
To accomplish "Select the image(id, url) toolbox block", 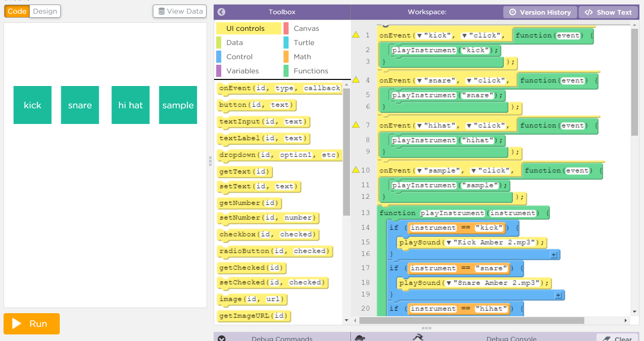I will 252,300.
